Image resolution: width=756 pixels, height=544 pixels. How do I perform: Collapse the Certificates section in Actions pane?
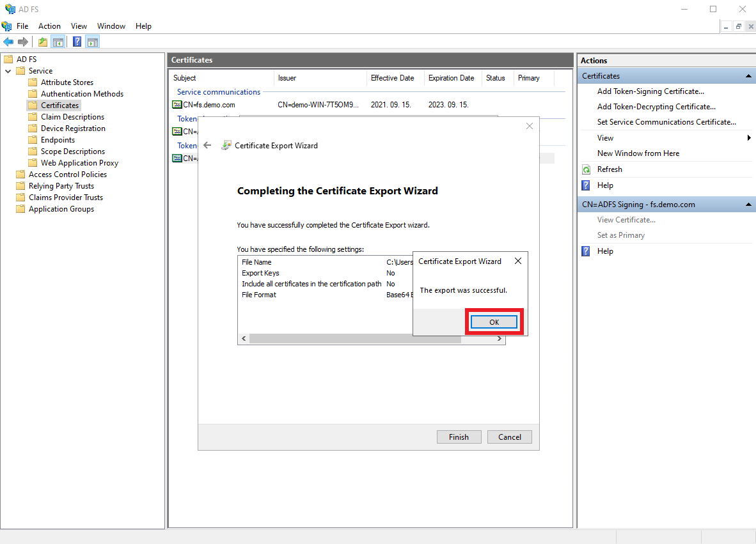(x=748, y=76)
